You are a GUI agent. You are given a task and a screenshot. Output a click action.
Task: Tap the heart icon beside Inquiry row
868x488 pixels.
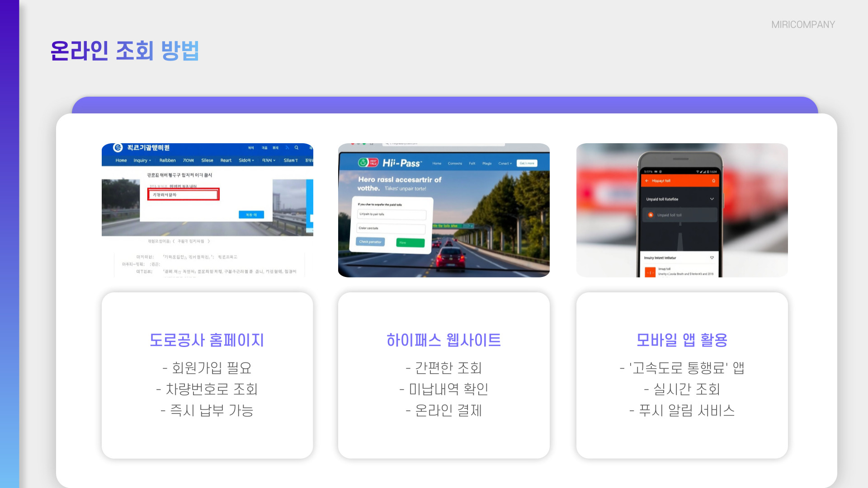pos(712,258)
